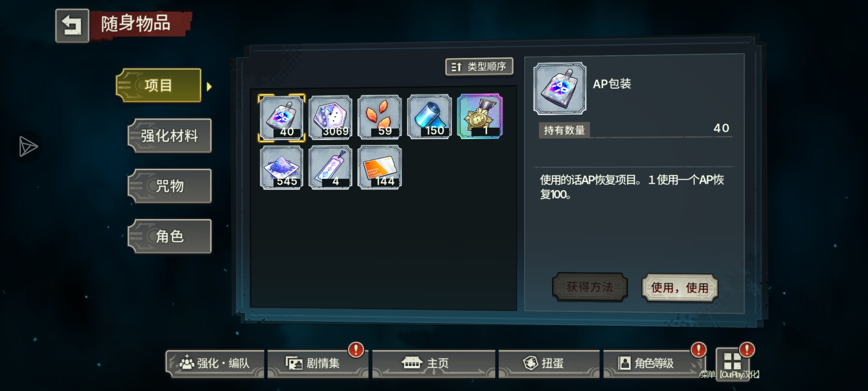This screenshot has width=868, height=391.
Task: Select the purple powder item showing 545
Action: point(281,168)
